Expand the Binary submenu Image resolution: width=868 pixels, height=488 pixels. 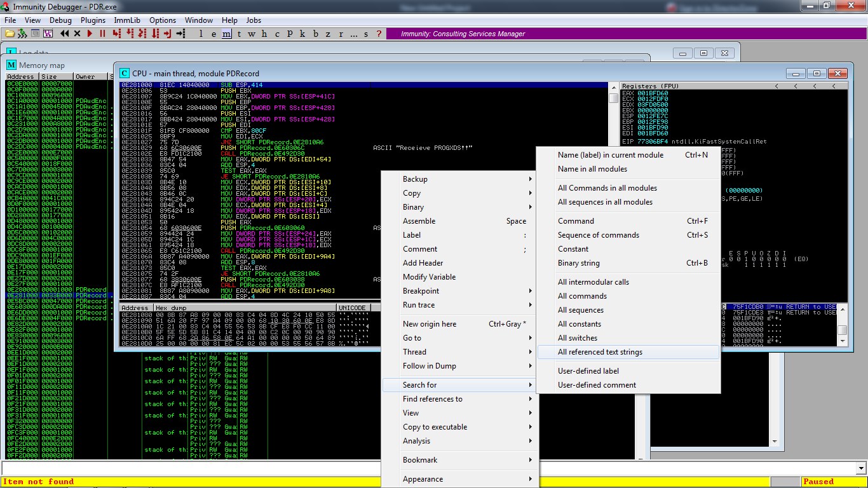460,207
